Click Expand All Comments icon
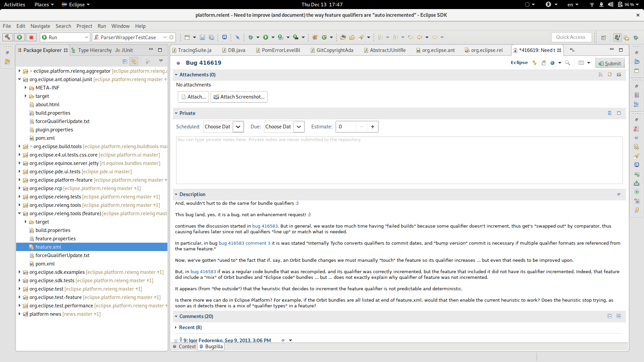Viewport: 644px width, 362px height. click(619, 316)
